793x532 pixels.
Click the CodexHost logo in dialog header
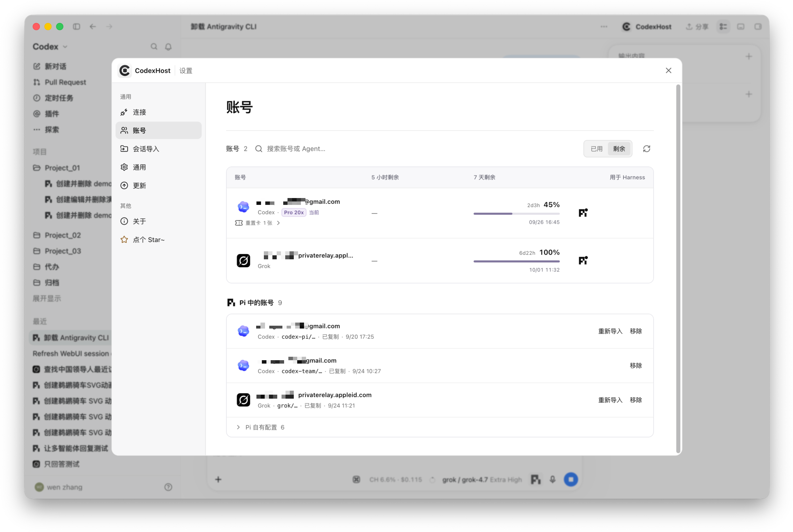125,70
